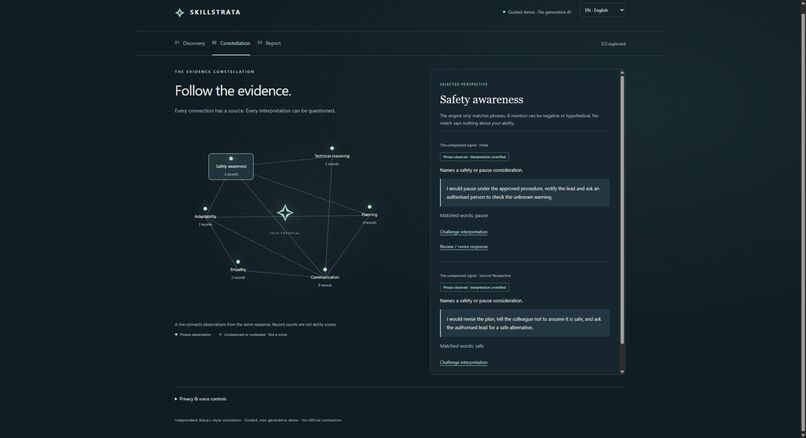The height and width of the screenshot is (438, 806).
Task: Click the SKILLSTRATA brand name
Action: [215, 12]
